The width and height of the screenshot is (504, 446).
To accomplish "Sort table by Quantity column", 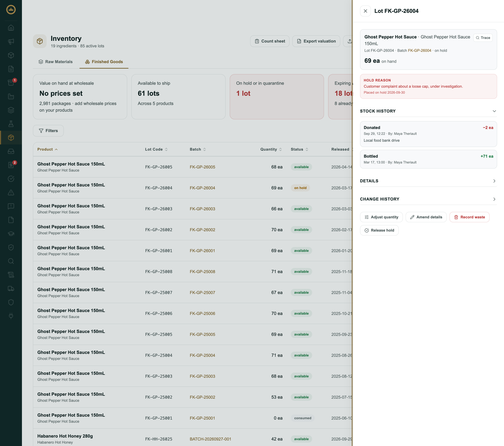I will click(x=271, y=149).
